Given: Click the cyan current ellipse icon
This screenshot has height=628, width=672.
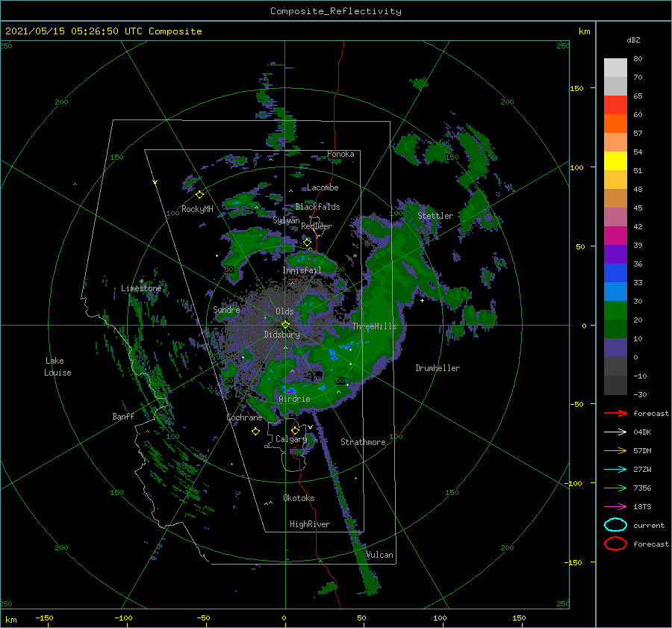Looking at the screenshot, I should (615, 525).
